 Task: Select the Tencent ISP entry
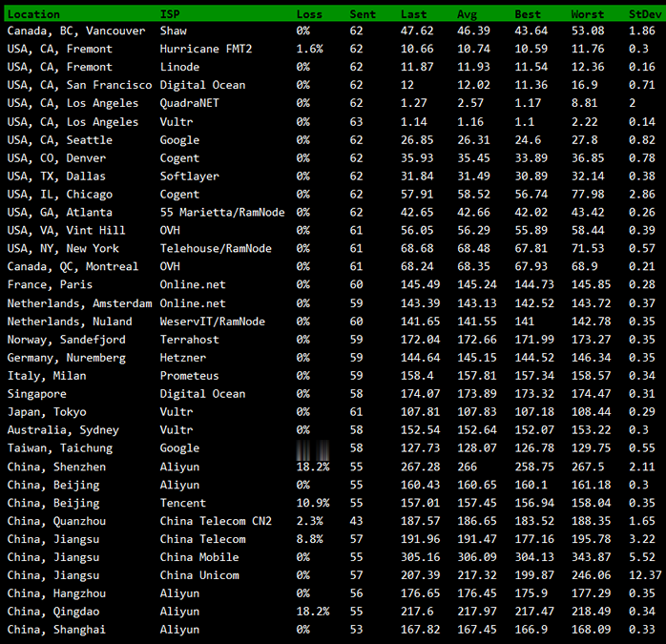click(183, 503)
